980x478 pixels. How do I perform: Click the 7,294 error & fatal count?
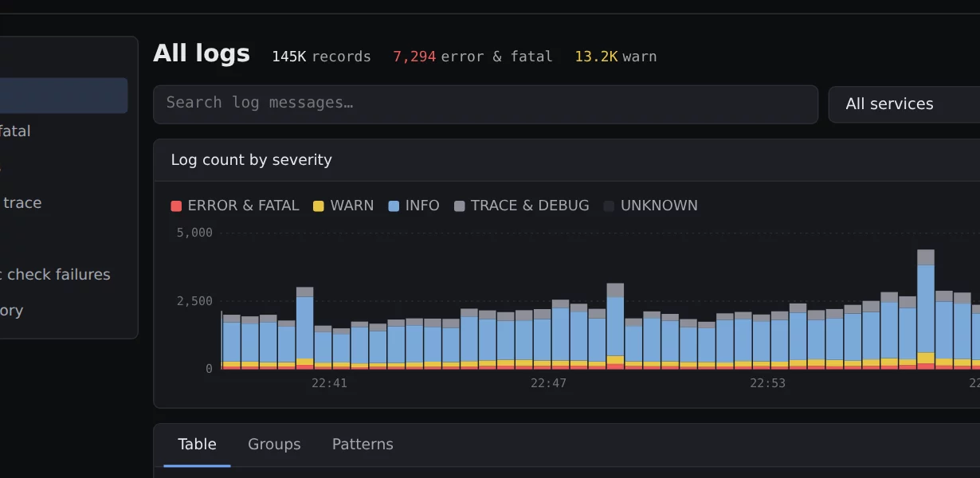(x=472, y=57)
